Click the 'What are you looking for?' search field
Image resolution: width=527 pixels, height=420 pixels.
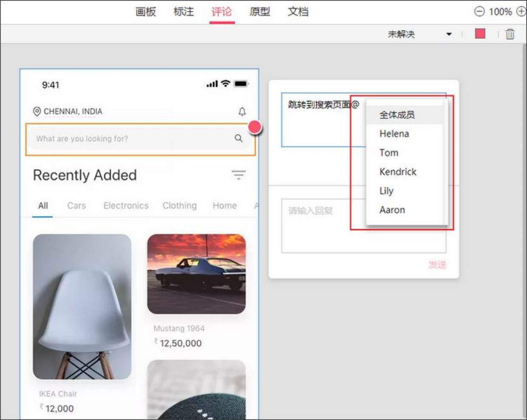(140, 139)
